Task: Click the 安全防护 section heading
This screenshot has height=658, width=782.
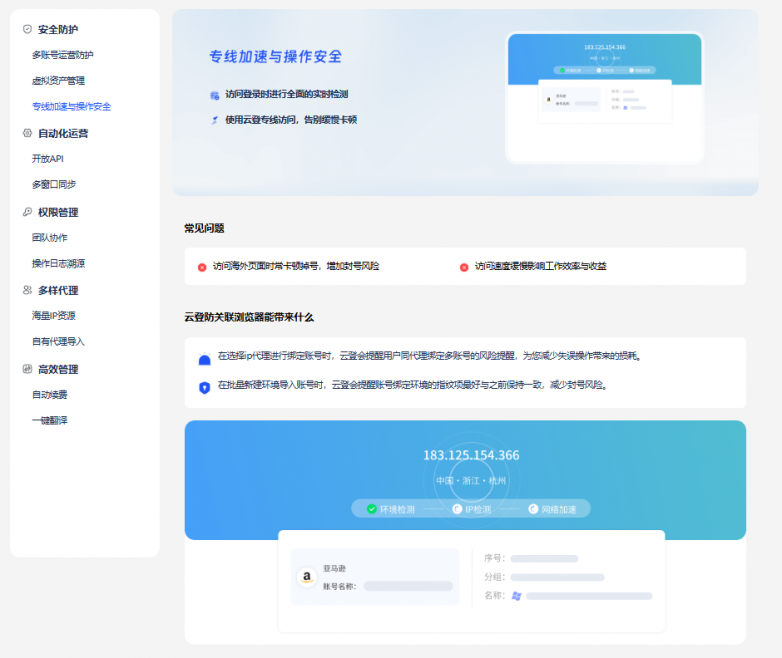Action: click(58, 29)
